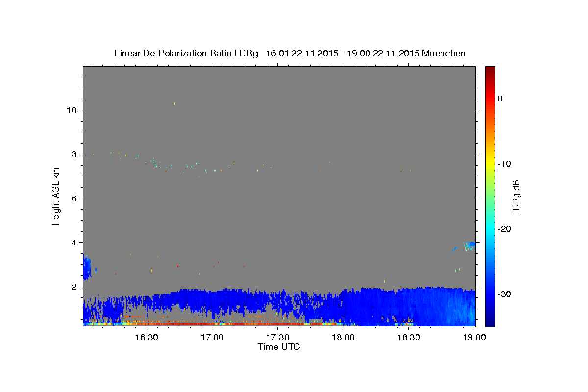
Task: Select the 16:30 time tick label
Action: click(x=147, y=337)
